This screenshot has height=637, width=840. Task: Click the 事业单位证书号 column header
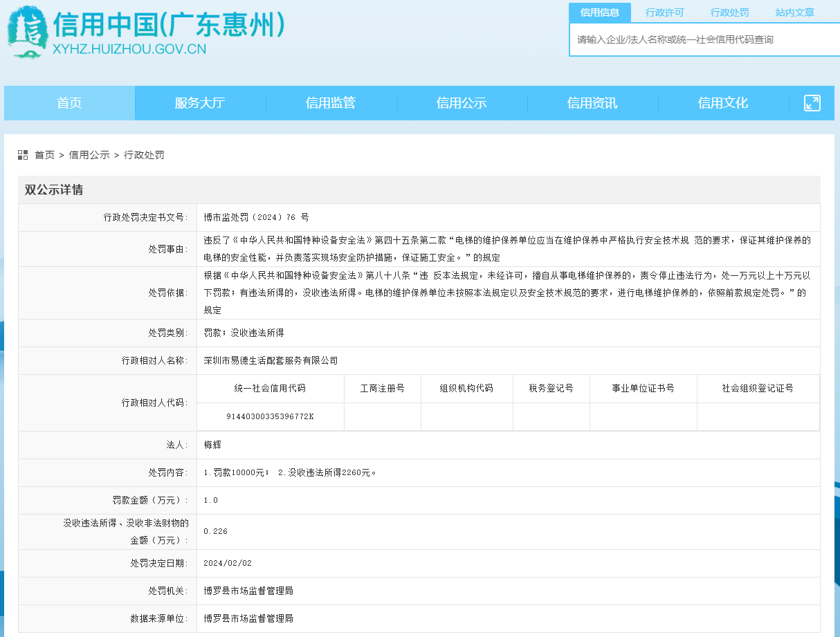tap(643, 389)
